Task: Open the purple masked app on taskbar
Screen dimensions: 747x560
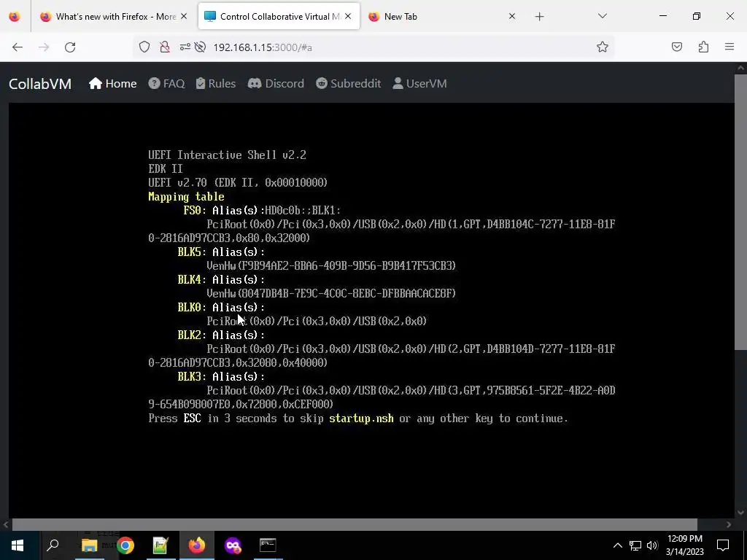Action: click(233, 545)
